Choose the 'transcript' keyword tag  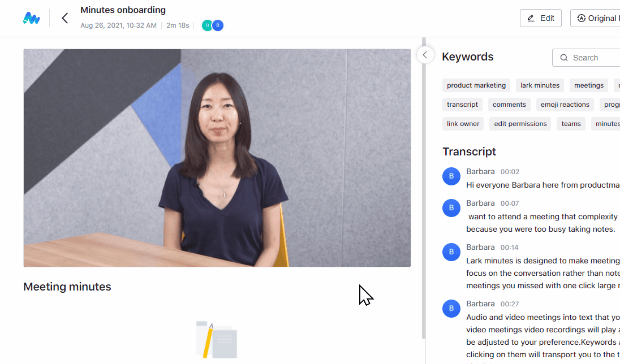(x=462, y=105)
